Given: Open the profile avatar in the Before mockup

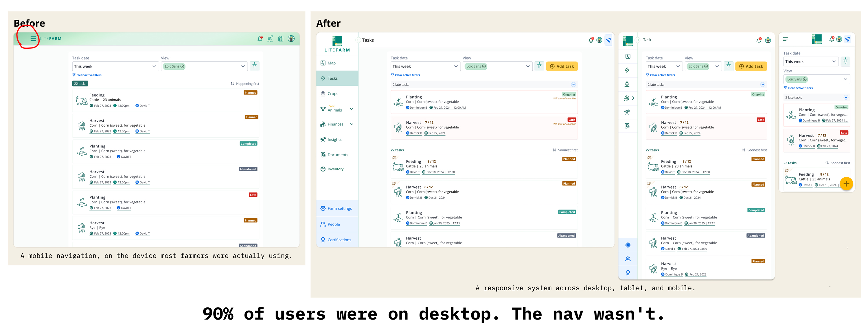Looking at the screenshot, I should coord(291,39).
